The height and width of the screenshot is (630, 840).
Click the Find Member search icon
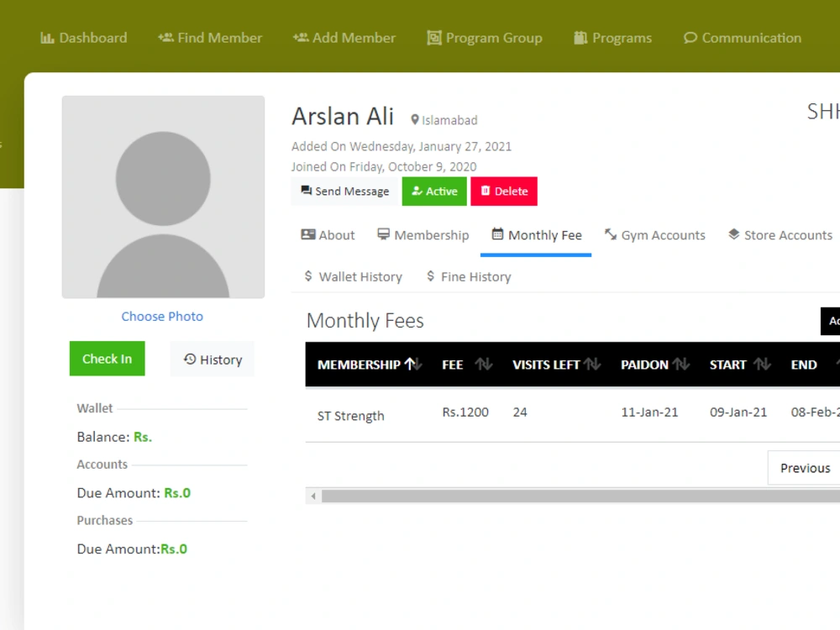click(x=165, y=37)
